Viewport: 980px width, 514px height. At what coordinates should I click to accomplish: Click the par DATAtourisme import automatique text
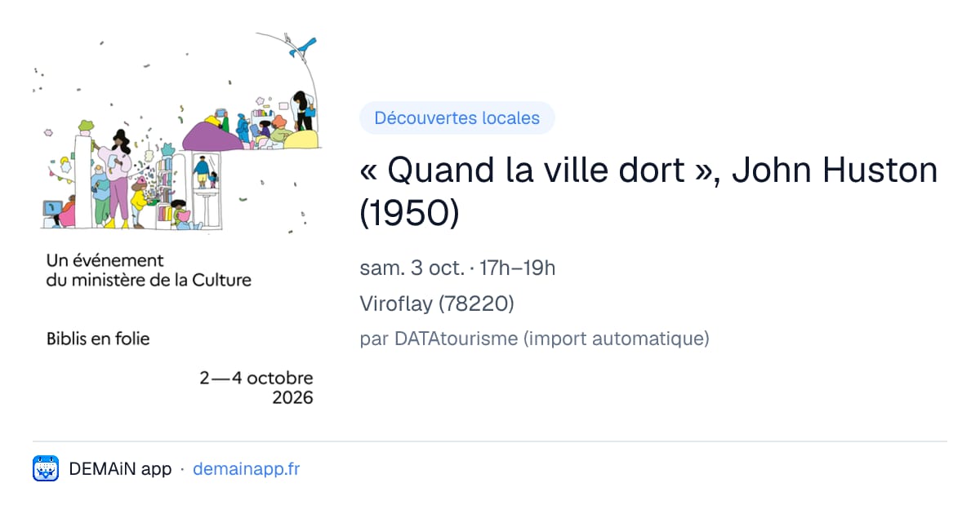pyautogui.click(x=534, y=339)
